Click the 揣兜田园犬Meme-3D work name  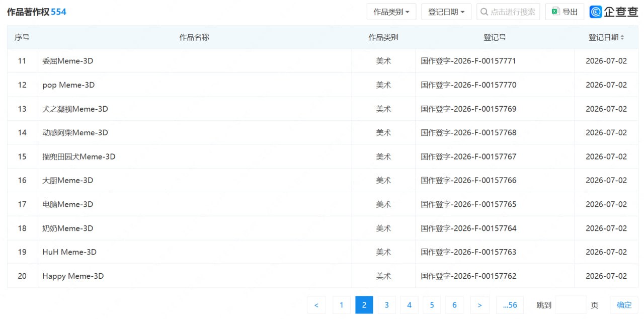tap(79, 156)
